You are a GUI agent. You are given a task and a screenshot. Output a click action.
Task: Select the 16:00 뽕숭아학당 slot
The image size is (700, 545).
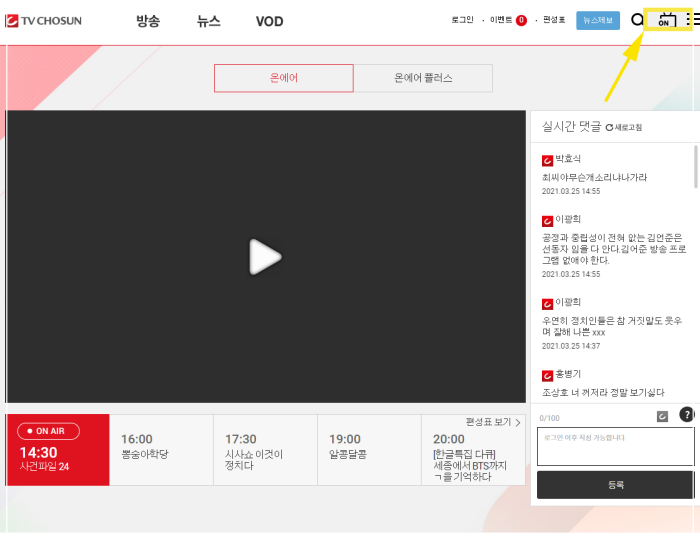point(161,449)
